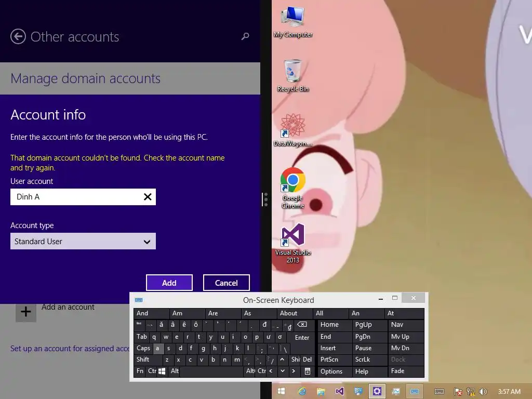Toggle the ScrLk key on keyboard
This screenshot has height=399, width=532.
(x=370, y=360)
